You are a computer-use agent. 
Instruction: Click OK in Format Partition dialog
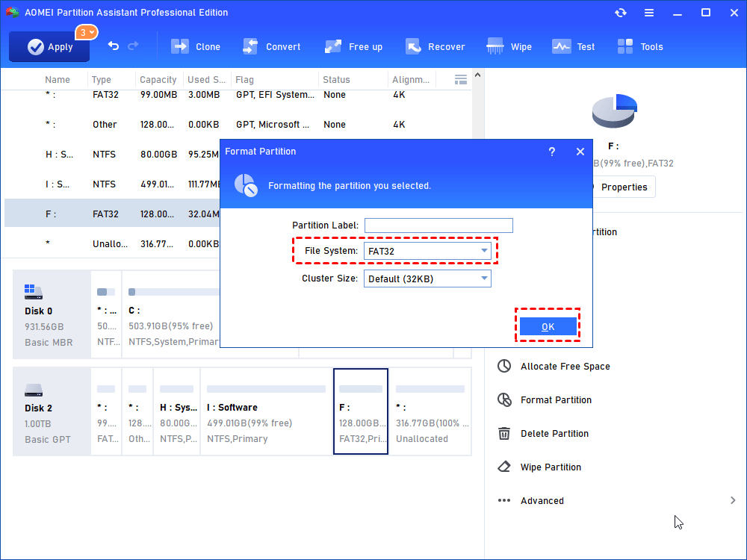point(548,326)
